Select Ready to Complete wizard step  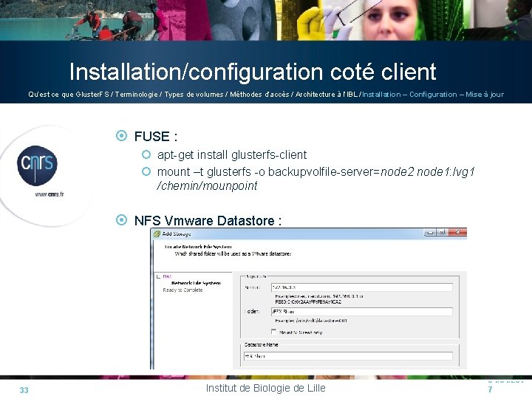click(x=183, y=290)
